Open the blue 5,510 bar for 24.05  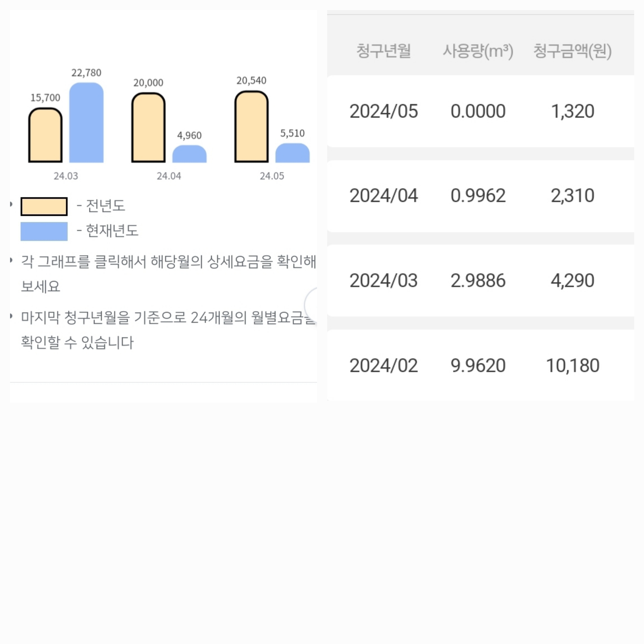pos(292,153)
